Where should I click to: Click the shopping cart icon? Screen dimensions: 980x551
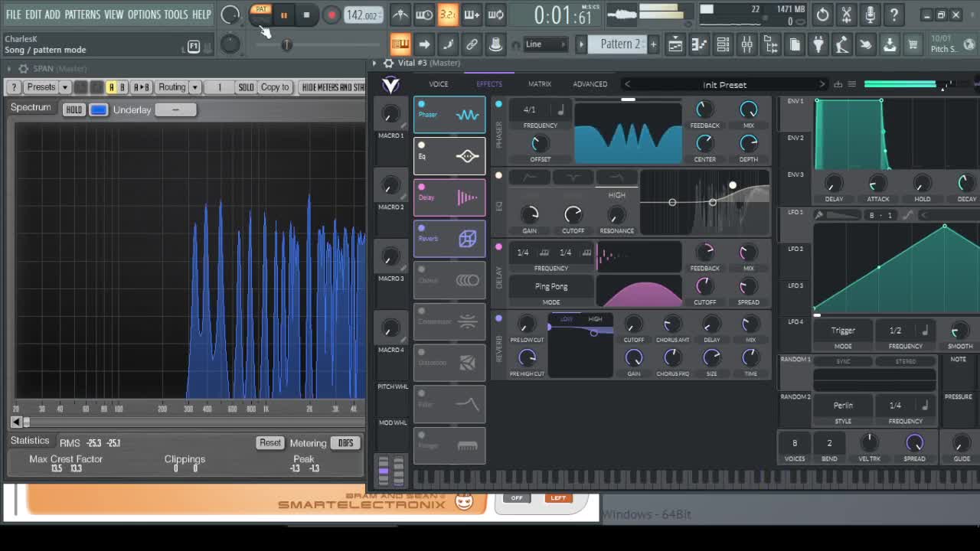pyautogui.click(x=913, y=44)
